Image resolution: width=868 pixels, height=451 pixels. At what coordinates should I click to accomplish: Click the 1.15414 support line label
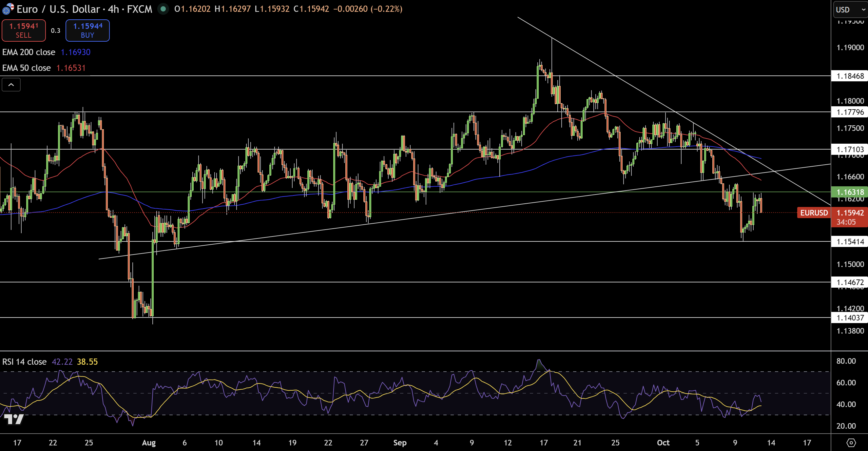tap(849, 241)
